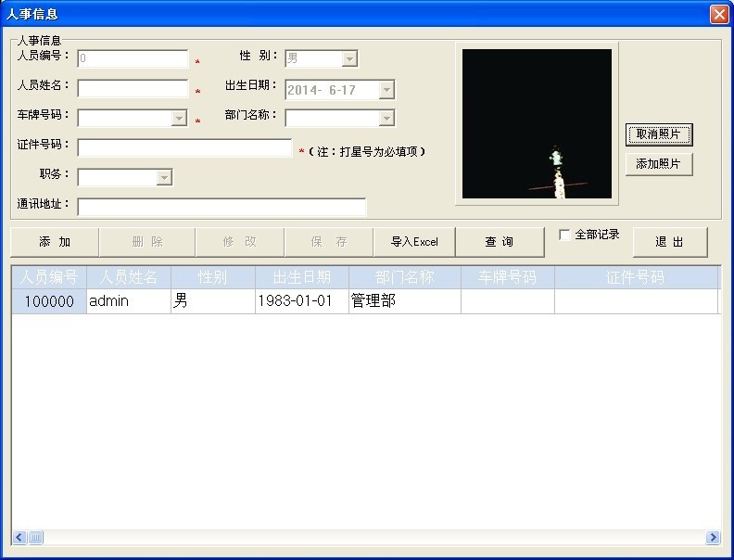Click the photo preview thumbnail

pos(538,124)
